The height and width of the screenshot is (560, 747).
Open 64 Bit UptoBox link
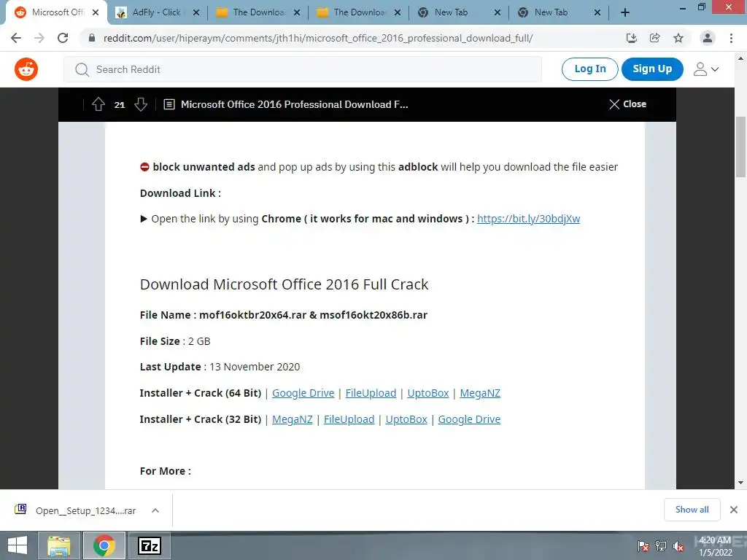pyautogui.click(x=427, y=393)
